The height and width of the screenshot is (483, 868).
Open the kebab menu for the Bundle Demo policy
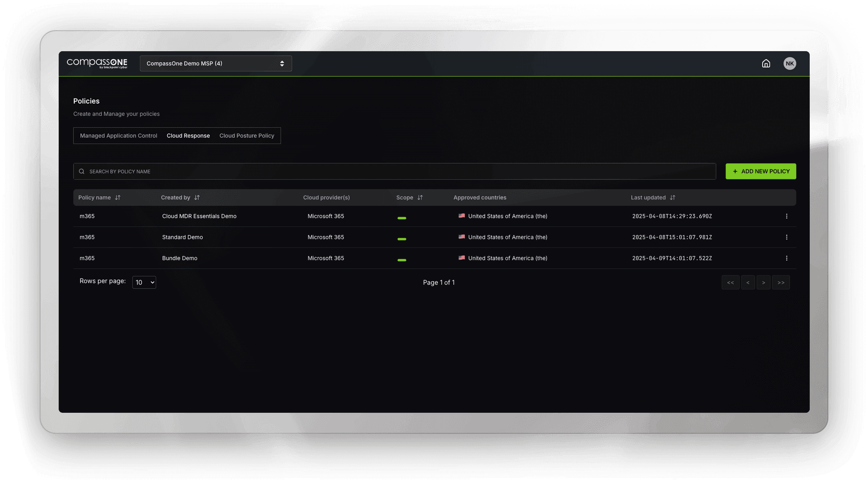tap(787, 258)
